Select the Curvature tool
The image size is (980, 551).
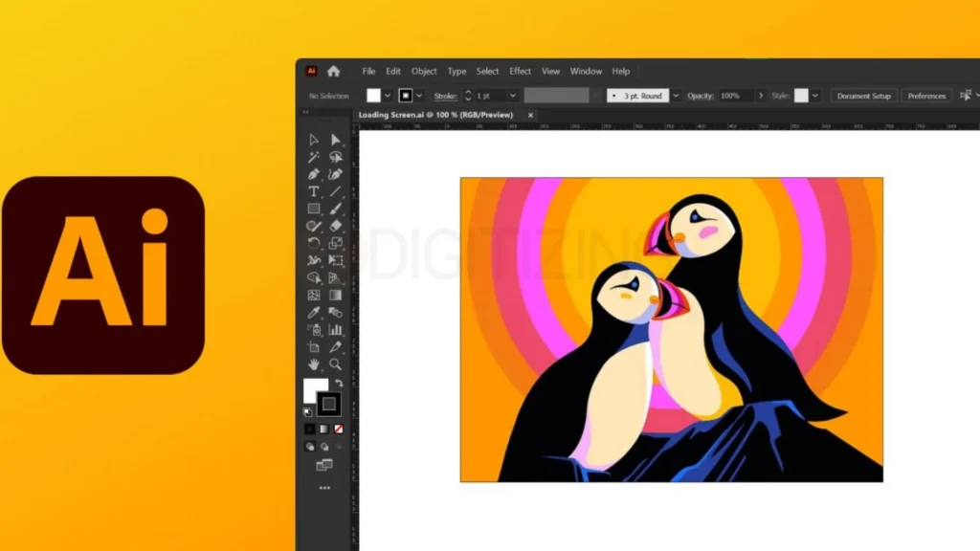click(336, 174)
